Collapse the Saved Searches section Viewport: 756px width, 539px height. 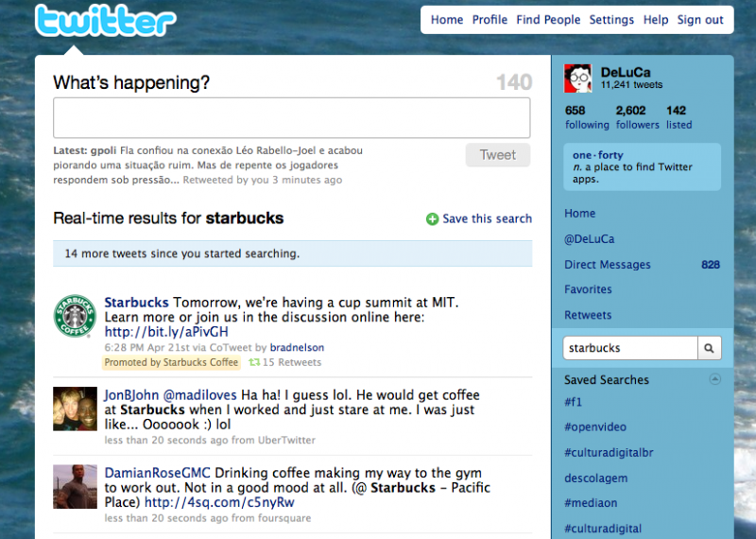coord(715,379)
